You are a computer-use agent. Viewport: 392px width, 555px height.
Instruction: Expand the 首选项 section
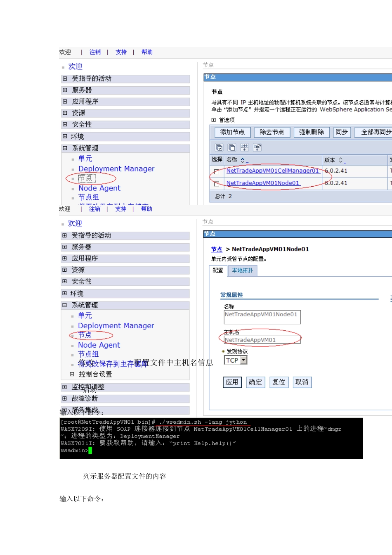click(x=213, y=120)
